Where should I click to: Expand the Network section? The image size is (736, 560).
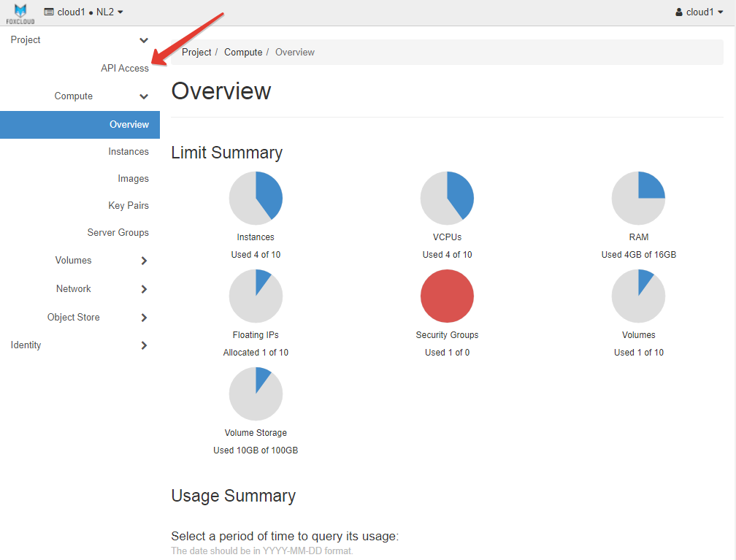144,289
